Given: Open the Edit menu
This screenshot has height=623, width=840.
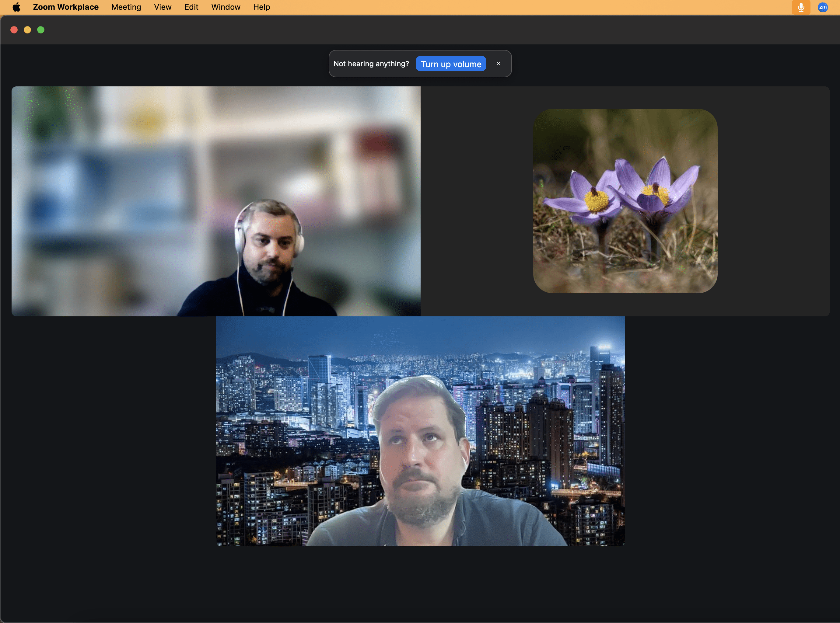Looking at the screenshot, I should click(x=191, y=7).
